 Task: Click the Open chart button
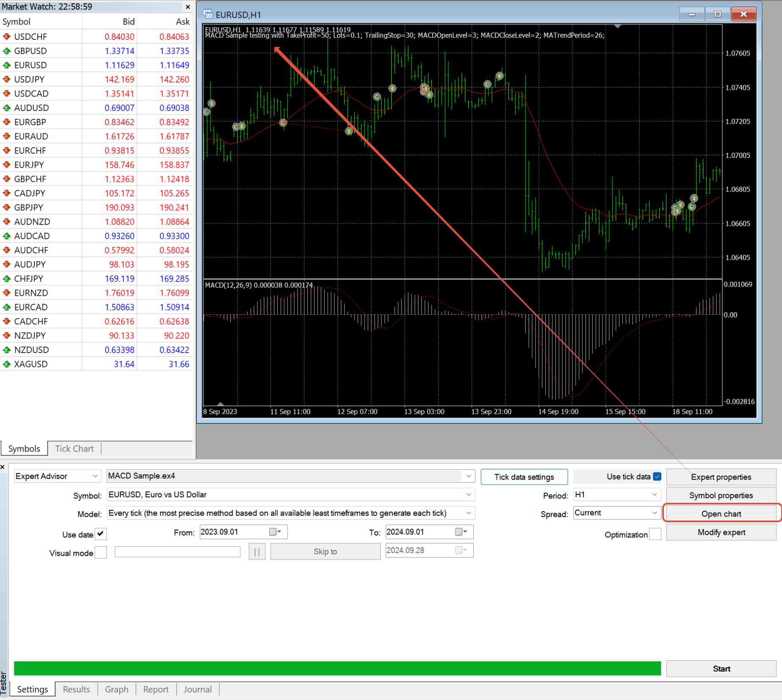click(x=721, y=514)
